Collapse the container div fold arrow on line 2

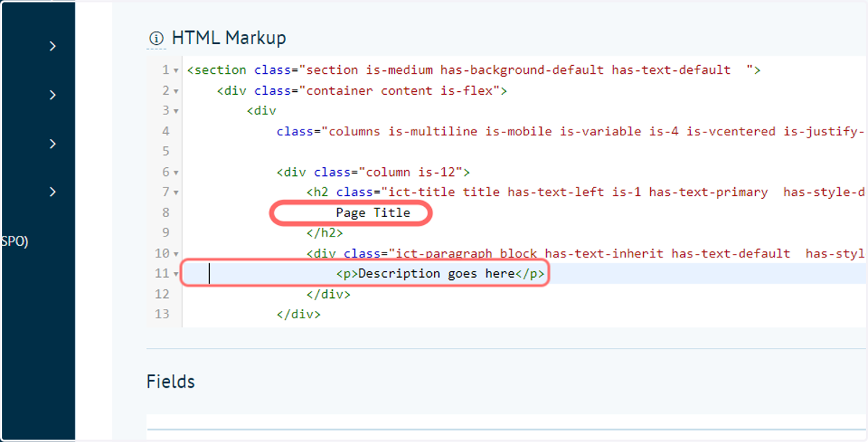pyautogui.click(x=176, y=91)
